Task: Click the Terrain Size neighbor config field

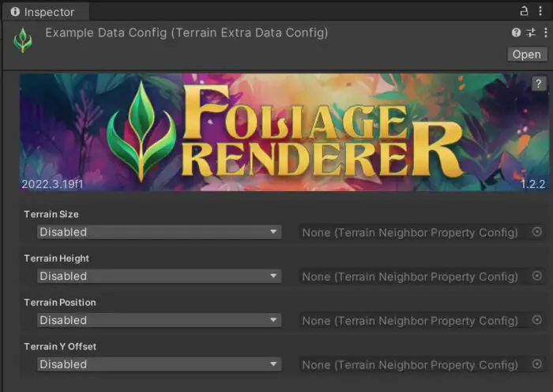Action: [411, 232]
